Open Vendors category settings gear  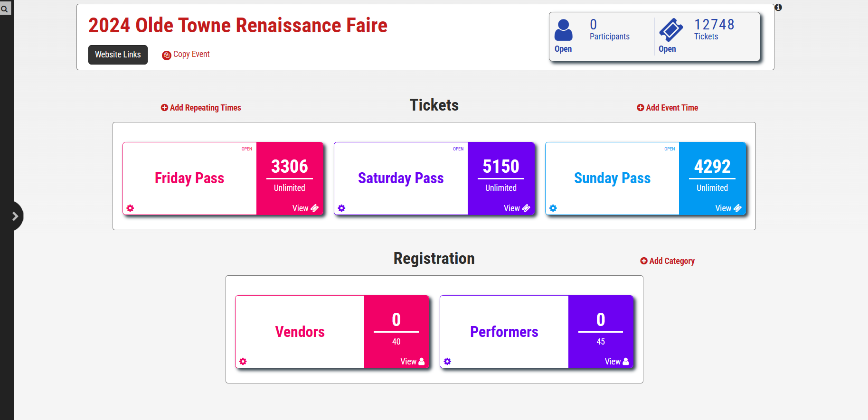coord(243,361)
